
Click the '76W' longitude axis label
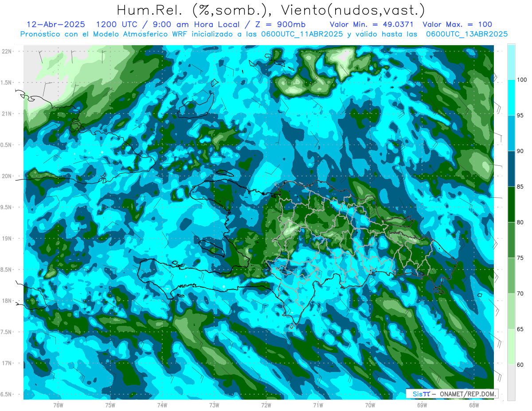[58, 405]
